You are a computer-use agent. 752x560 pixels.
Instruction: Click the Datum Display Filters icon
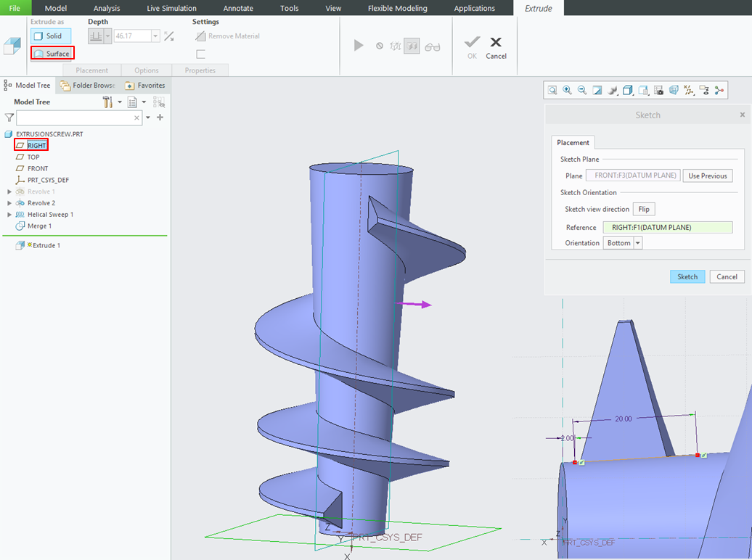pyautogui.click(x=689, y=90)
